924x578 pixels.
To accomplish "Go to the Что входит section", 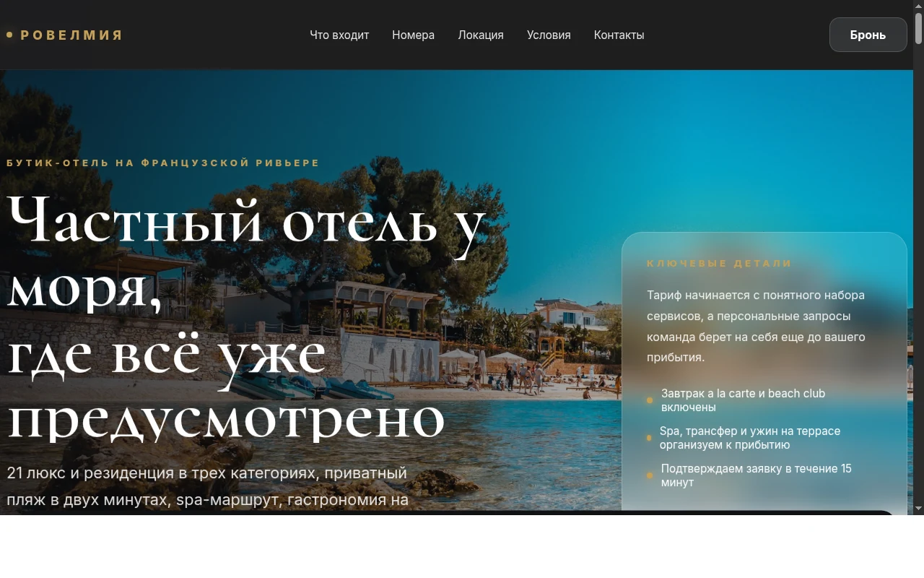I will tap(339, 35).
